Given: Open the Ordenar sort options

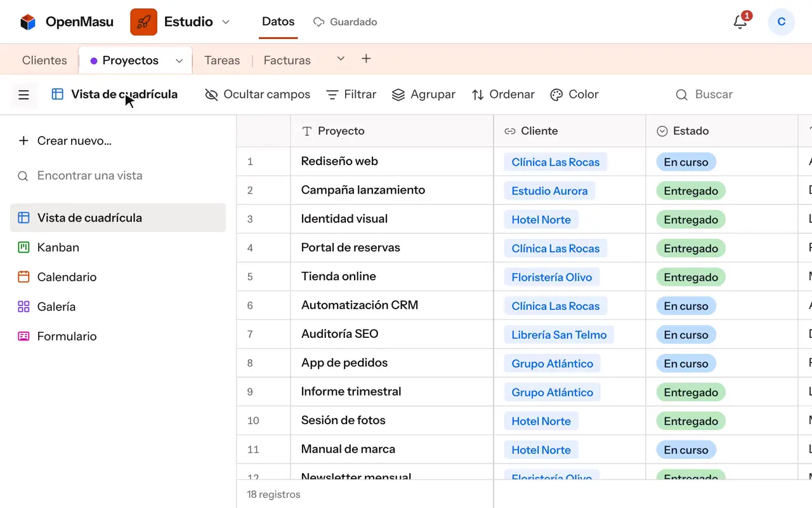Looking at the screenshot, I should 503,95.
